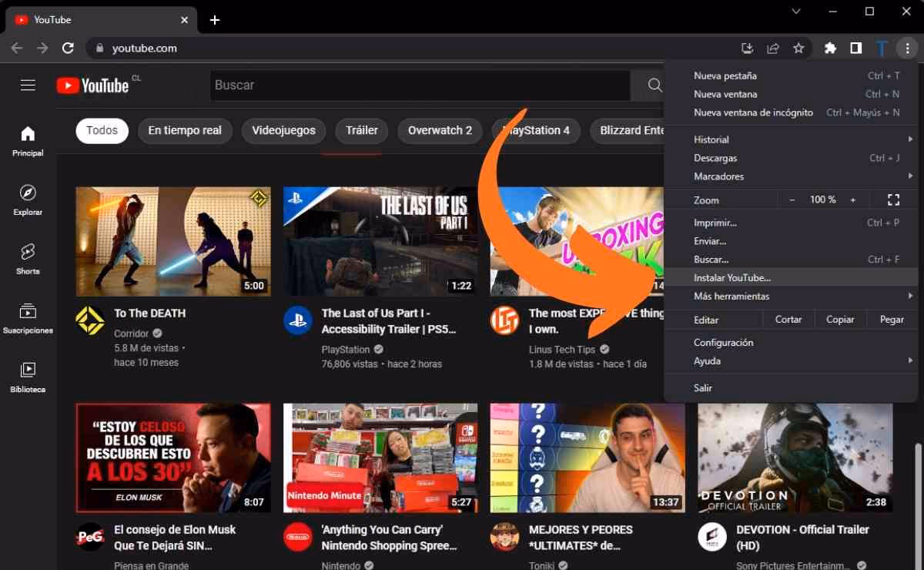The width and height of the screenshot is (924, 570).
Task: Open the blue T profile icon
Action: 882,49
